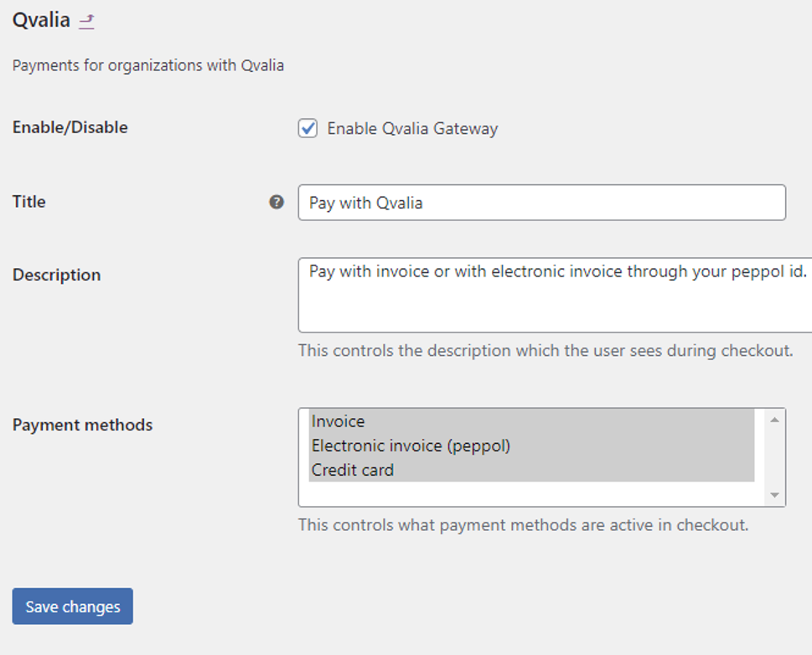Click the 'Enable Qvalia Gateway' label text

click(x=412, y=128)
